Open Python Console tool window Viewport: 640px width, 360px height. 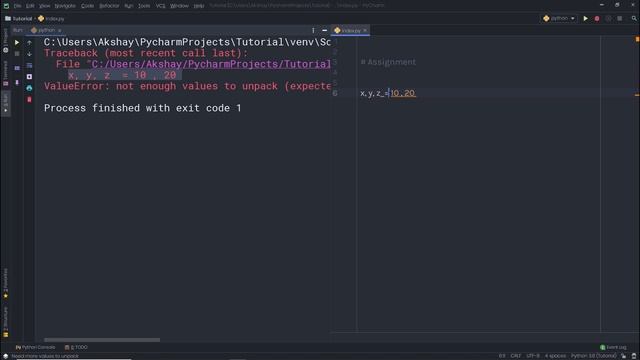35,347
